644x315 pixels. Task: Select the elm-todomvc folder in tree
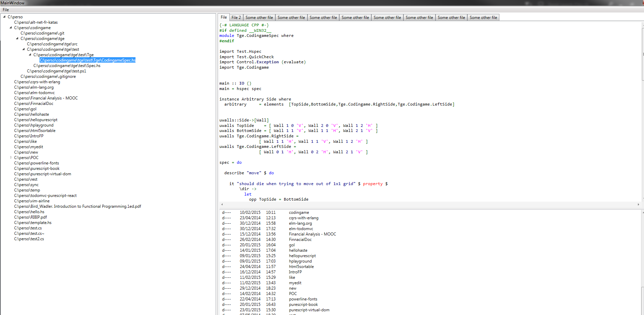34,93
